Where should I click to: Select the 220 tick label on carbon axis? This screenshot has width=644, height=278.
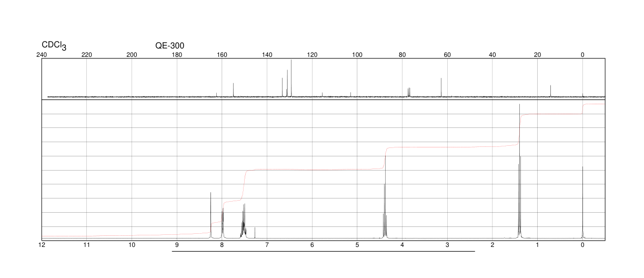coord(87,55)
